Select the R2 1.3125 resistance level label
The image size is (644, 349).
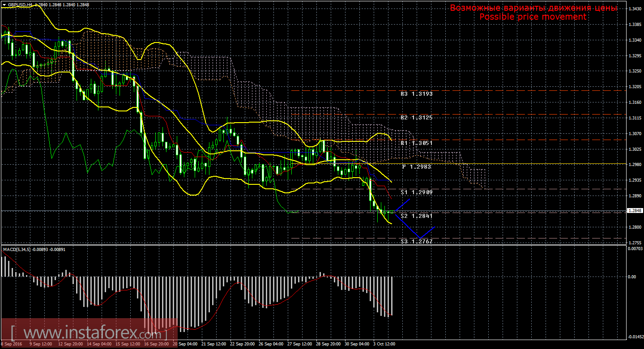tap(416, 118)
